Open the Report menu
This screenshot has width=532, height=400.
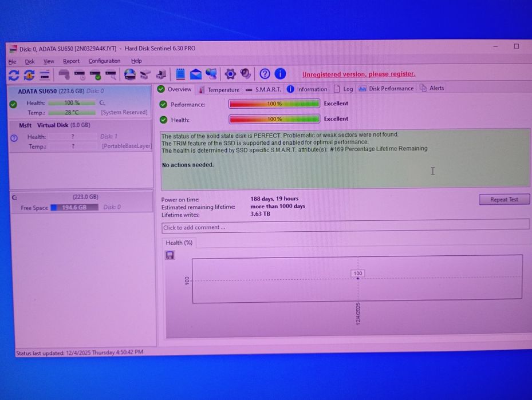(71, 61)
